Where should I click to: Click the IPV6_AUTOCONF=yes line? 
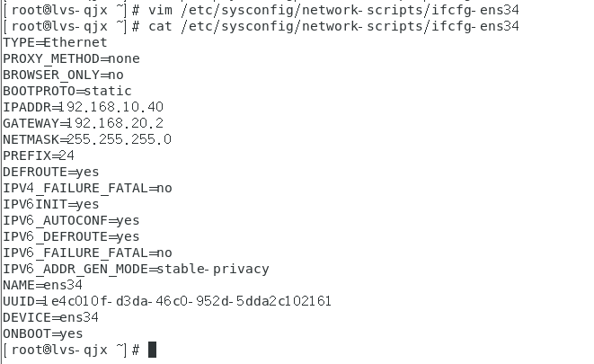71,220
